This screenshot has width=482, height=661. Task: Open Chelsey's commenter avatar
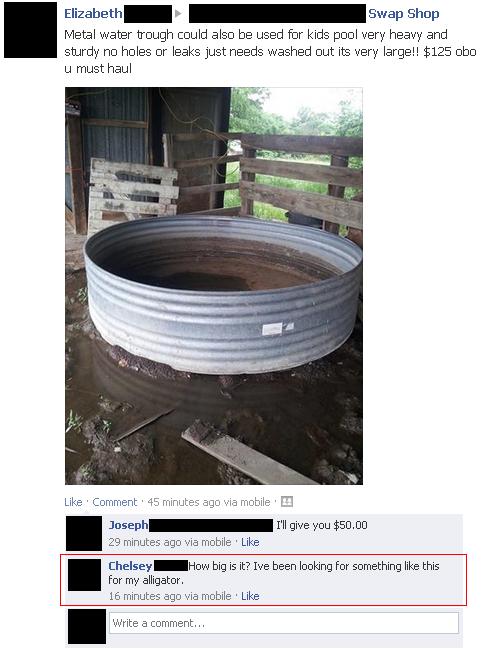click(84, 575)
